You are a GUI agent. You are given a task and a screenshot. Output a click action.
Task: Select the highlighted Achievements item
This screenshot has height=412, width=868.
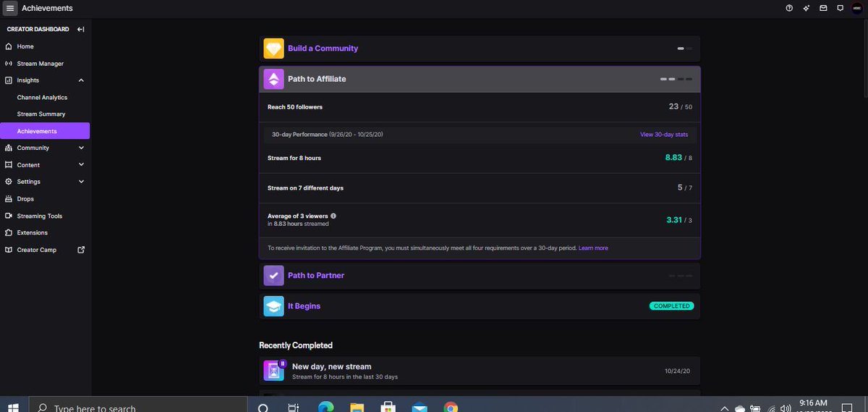pos(45,131)
